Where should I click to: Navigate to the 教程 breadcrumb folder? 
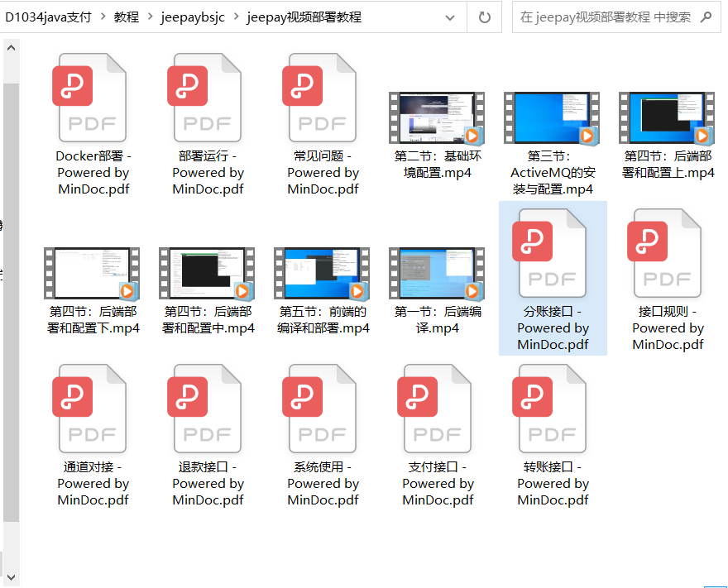point(127,16)
